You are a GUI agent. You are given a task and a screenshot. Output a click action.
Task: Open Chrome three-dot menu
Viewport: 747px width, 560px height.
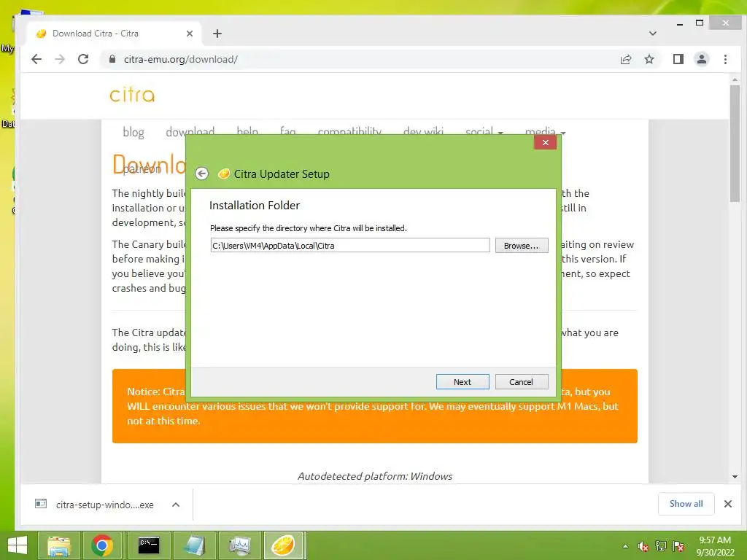726,59
